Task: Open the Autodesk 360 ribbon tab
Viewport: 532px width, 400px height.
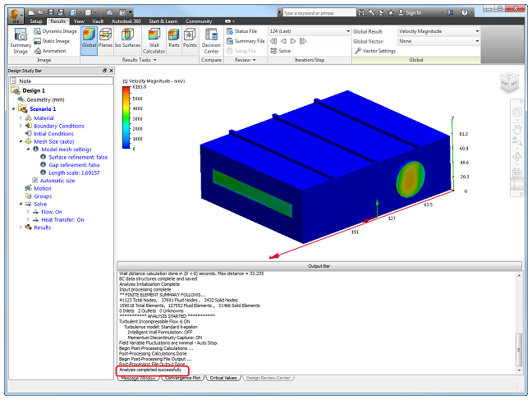Action: click(x=126, y=21)
